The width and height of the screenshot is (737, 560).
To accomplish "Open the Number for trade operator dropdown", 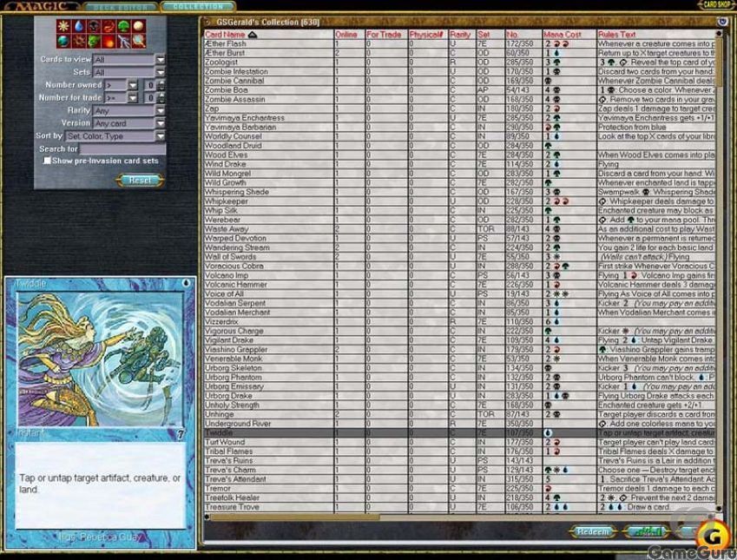I will [133, 98].
